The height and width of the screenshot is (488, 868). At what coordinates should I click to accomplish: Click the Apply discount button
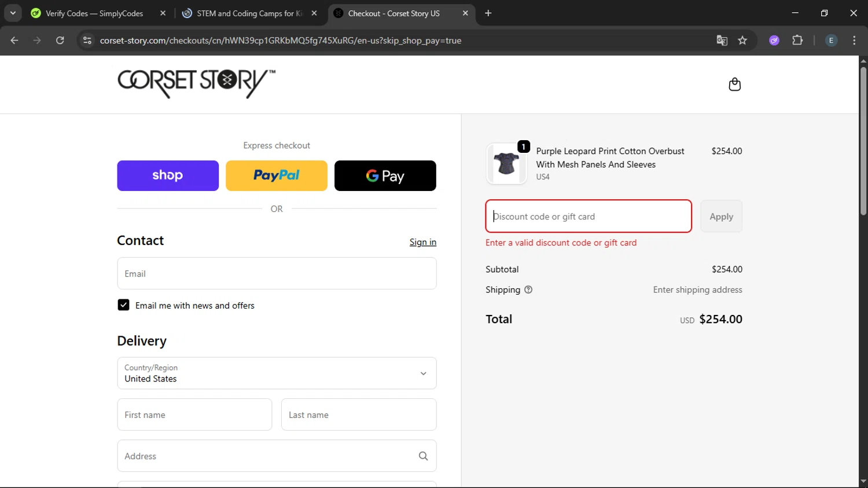click(x=721, y=217)
